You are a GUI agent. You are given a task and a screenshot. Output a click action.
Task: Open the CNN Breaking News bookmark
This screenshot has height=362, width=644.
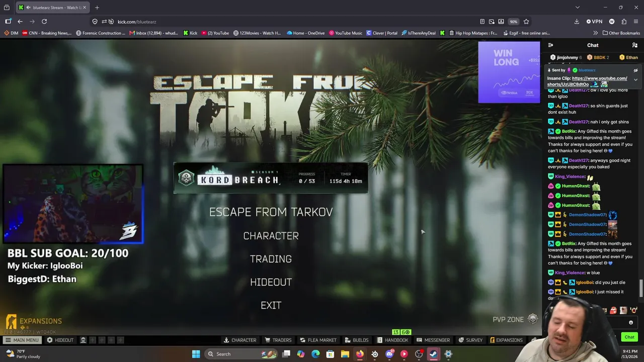tap(47, 33)
